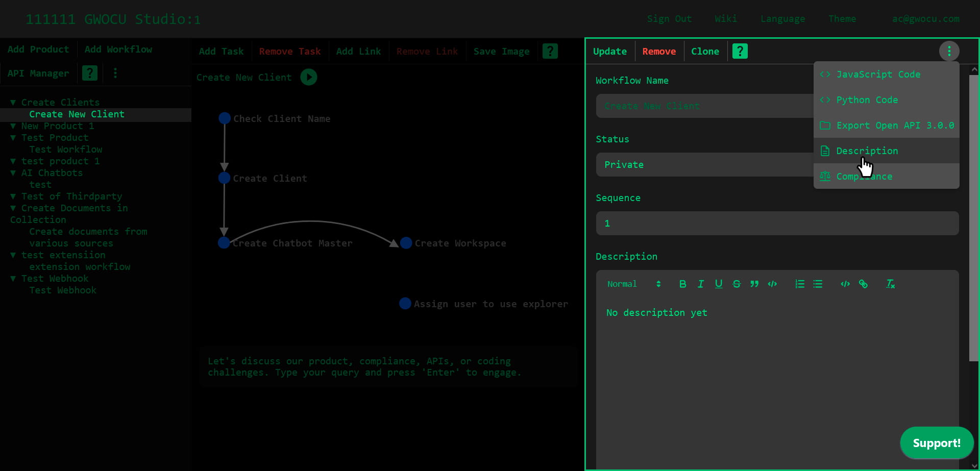This screenshot has height=471, width=980.
Task: Open the Normal paragraph style dropdown
Action: 633,284
